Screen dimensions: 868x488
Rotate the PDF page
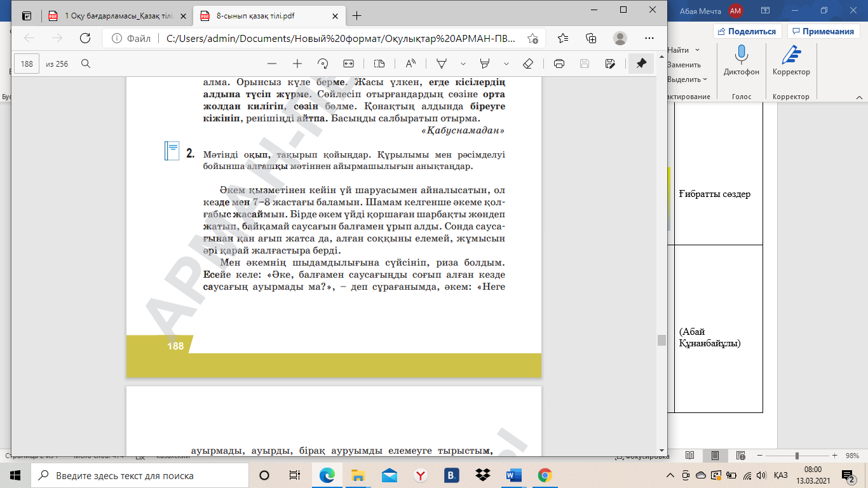click(322, 64)
